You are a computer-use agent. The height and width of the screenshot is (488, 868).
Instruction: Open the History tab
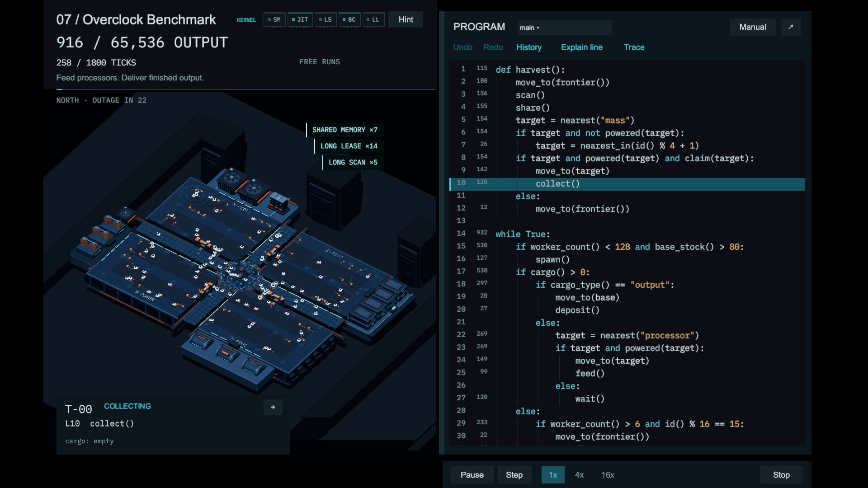click(529, 47)
